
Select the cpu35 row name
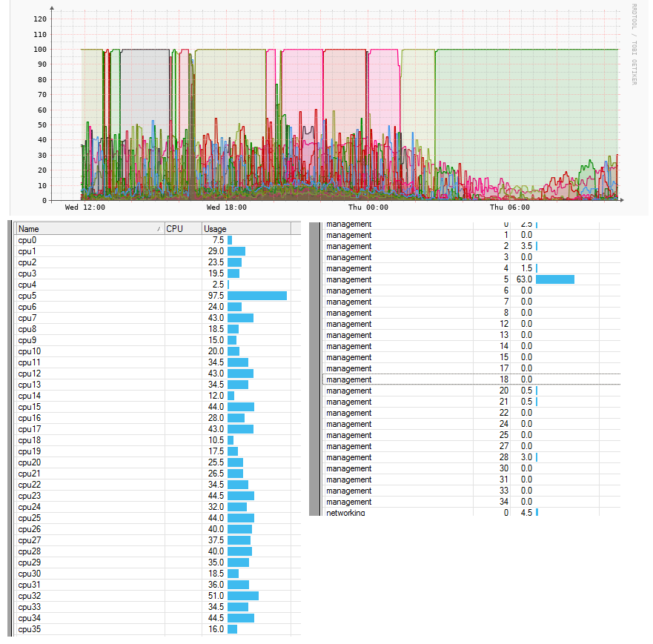(x=30, y=629)
